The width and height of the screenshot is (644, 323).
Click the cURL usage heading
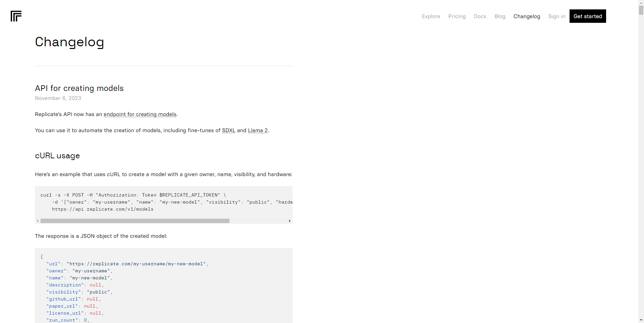pyautogui.click(x=57, y=156)
